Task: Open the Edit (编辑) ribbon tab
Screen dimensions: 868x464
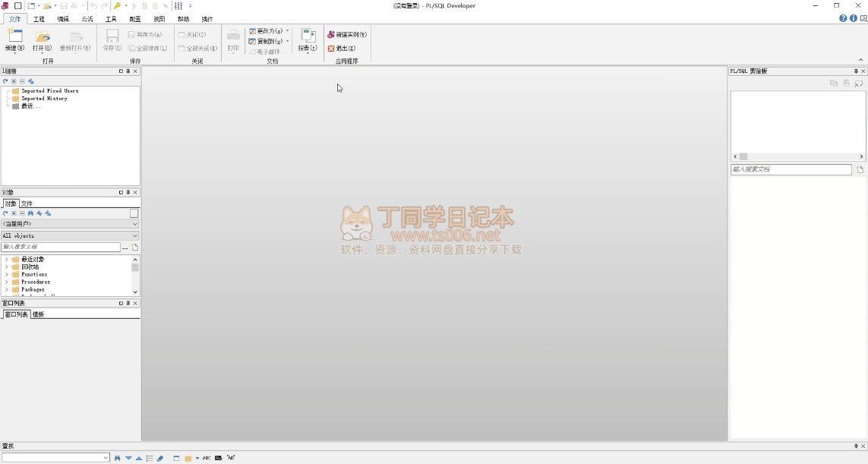Action: [63, 19]
